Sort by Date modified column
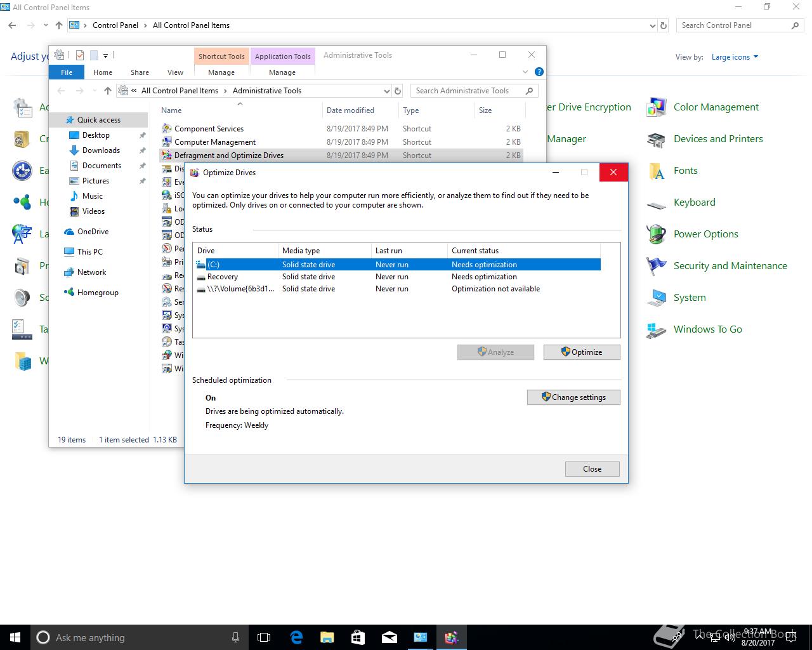This screenshot has width=812, height=650. click(x=360, y=110)
